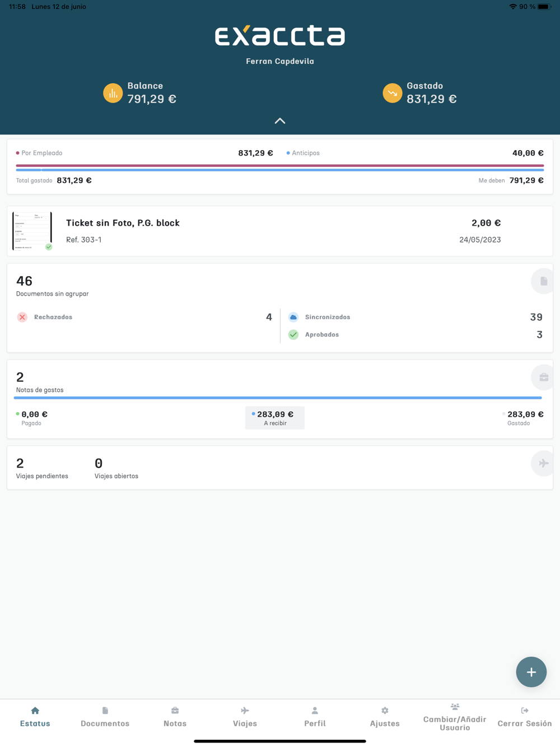
Task: Tap Documentos sin agrupar label
Action: coord(53,294)
